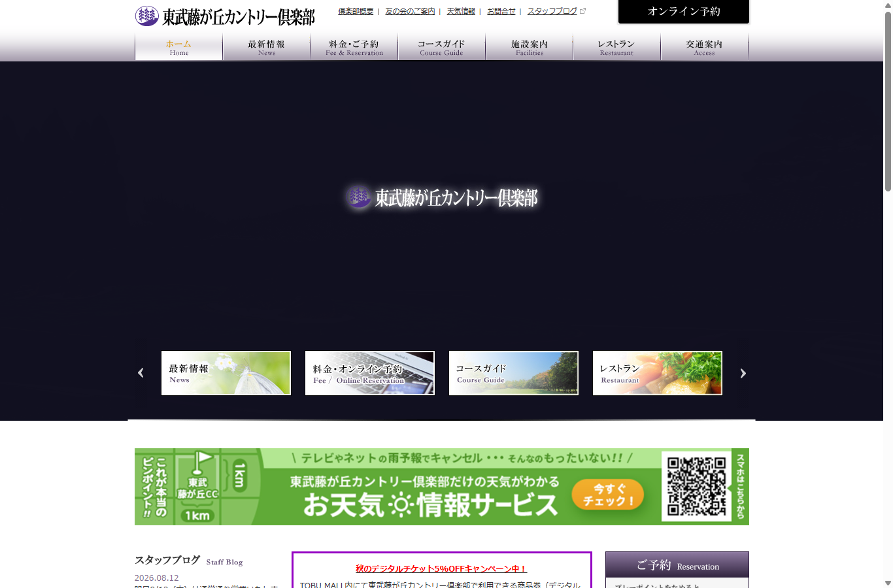Click the 今すぐチェック orange button
Image resolution: width=893 pixels, height=588 pixels.
(608, 495)
